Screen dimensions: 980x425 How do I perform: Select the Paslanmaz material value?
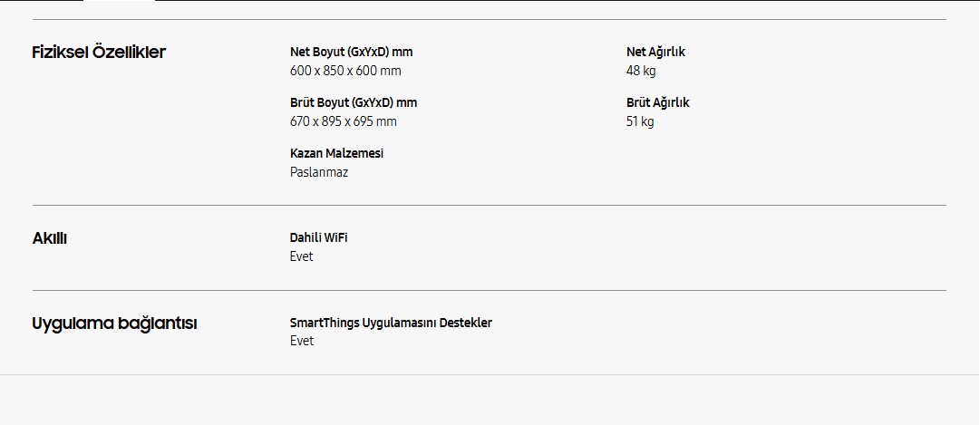[x=319, y=172]
